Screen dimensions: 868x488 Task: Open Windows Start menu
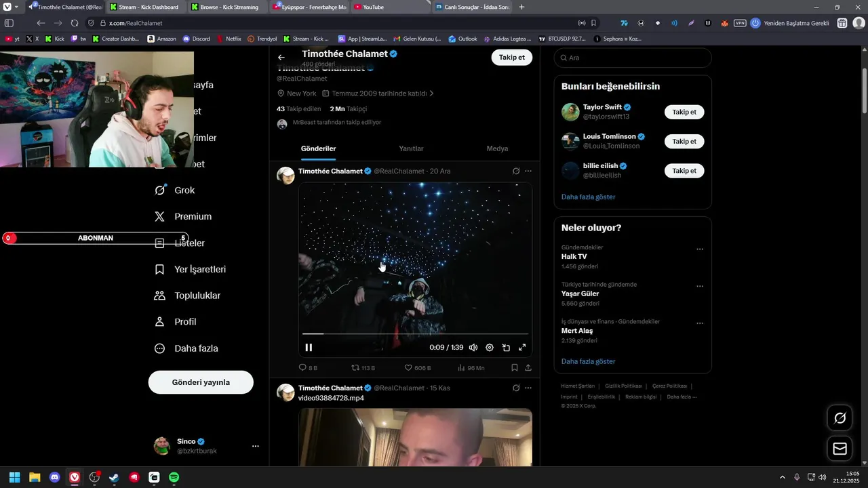pyautogui.click(x=14, y=477)
